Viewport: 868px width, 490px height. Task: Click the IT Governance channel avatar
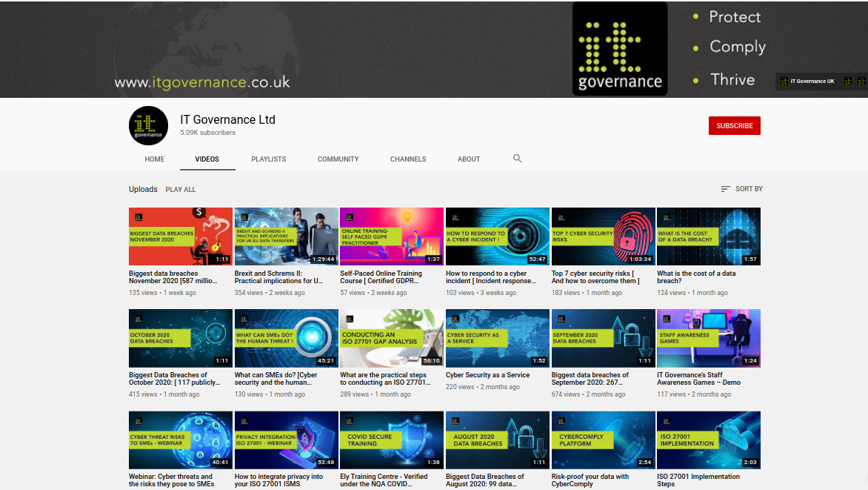148,126
